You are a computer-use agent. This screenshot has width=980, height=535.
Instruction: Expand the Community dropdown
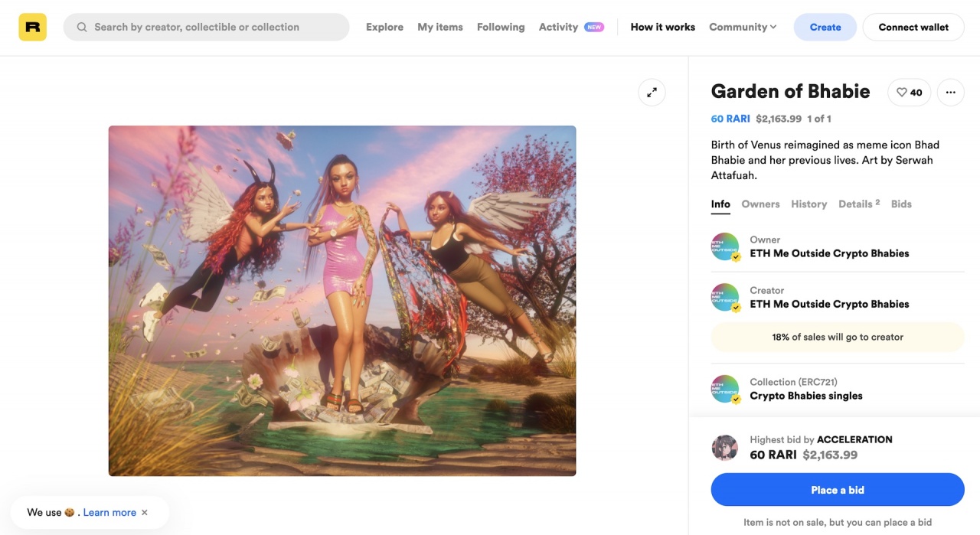[x=742, y=27]
